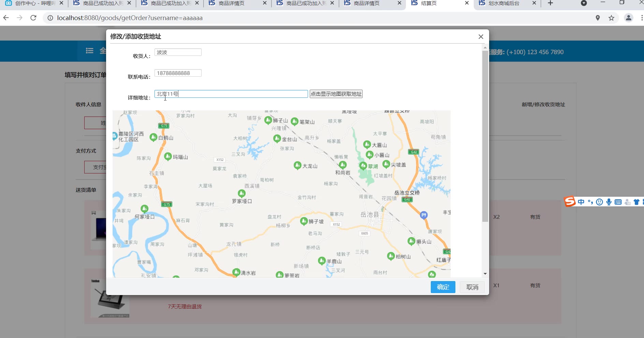Click the 羊鹿山 marker on map
This screenshot has width=644, height=338.
(322, 261)
